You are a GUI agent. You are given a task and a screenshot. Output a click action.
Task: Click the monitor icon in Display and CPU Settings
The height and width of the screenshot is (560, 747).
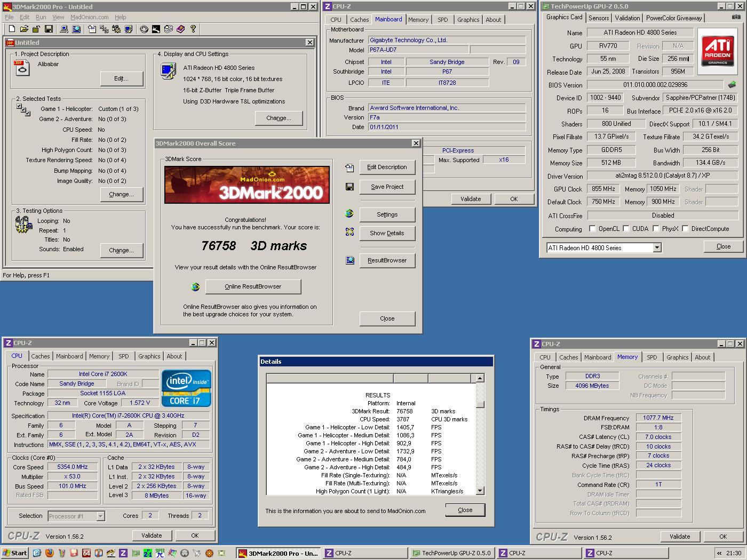169,71
